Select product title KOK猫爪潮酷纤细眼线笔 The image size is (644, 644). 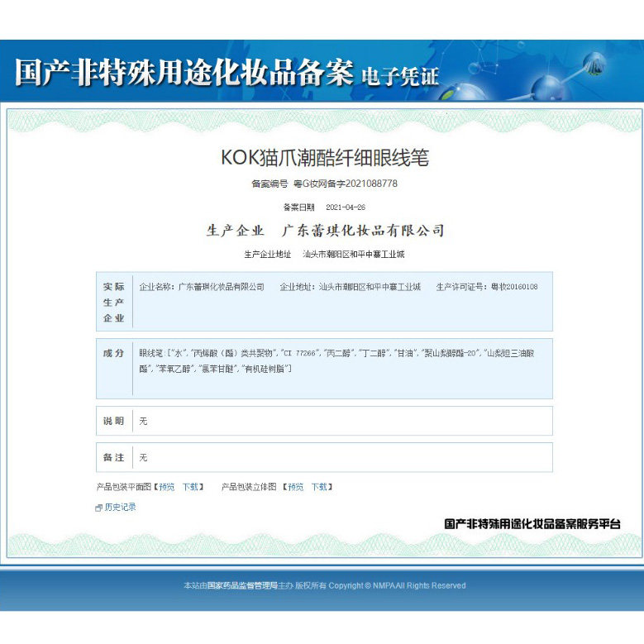pyautogui.click(x=325, y=157)
